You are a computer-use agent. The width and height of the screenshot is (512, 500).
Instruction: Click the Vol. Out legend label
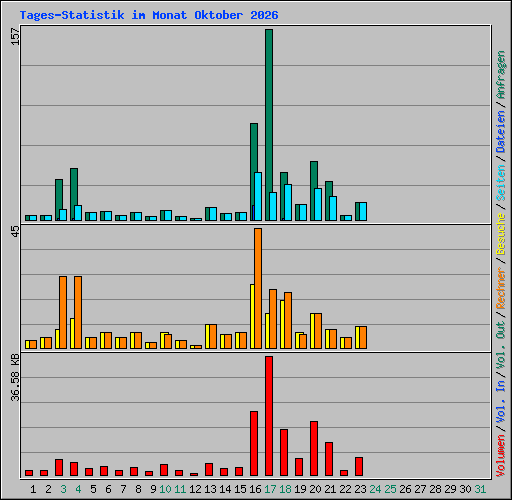[x=501, y=346]
